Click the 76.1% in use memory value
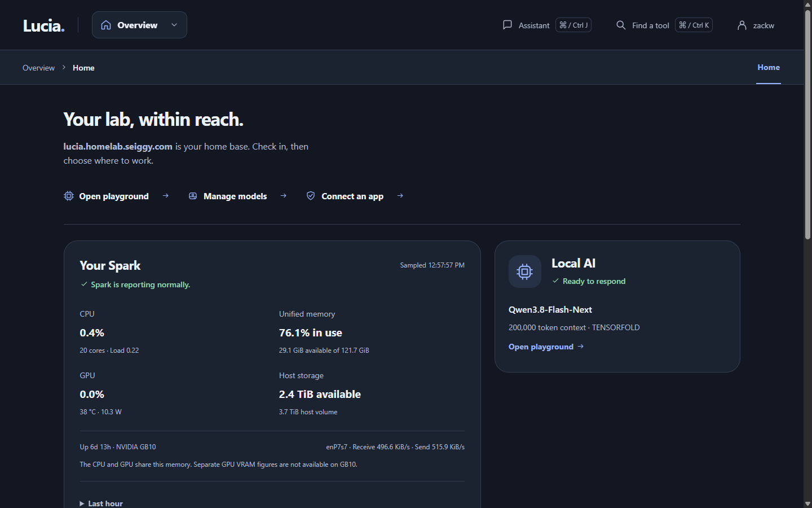The image size is (812, 508). click(311, 333)
